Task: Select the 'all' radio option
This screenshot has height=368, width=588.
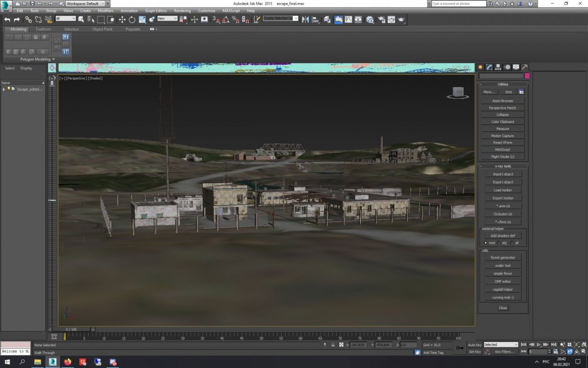Action: coord(512,243)
